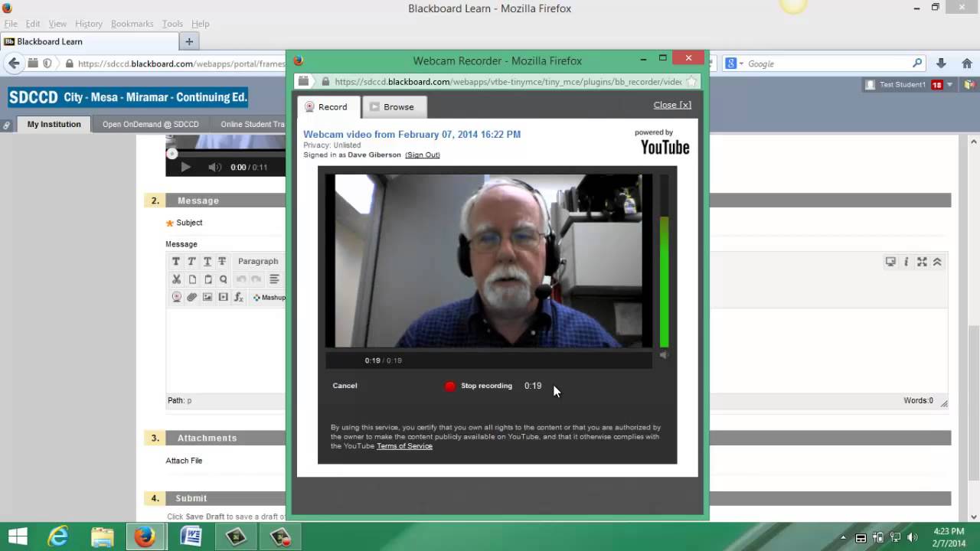Open the Edit menu in Firefox

coord(33,24)
